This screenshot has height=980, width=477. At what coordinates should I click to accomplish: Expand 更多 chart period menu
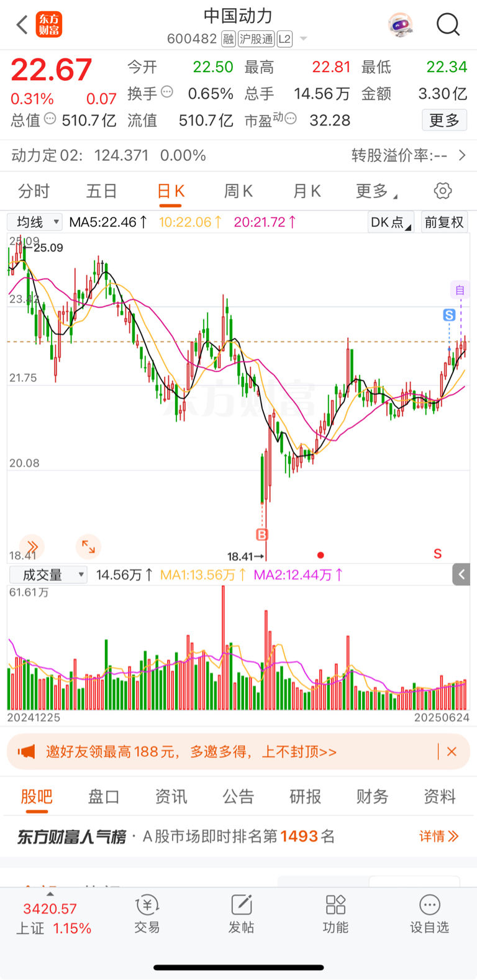coord(376,191)
